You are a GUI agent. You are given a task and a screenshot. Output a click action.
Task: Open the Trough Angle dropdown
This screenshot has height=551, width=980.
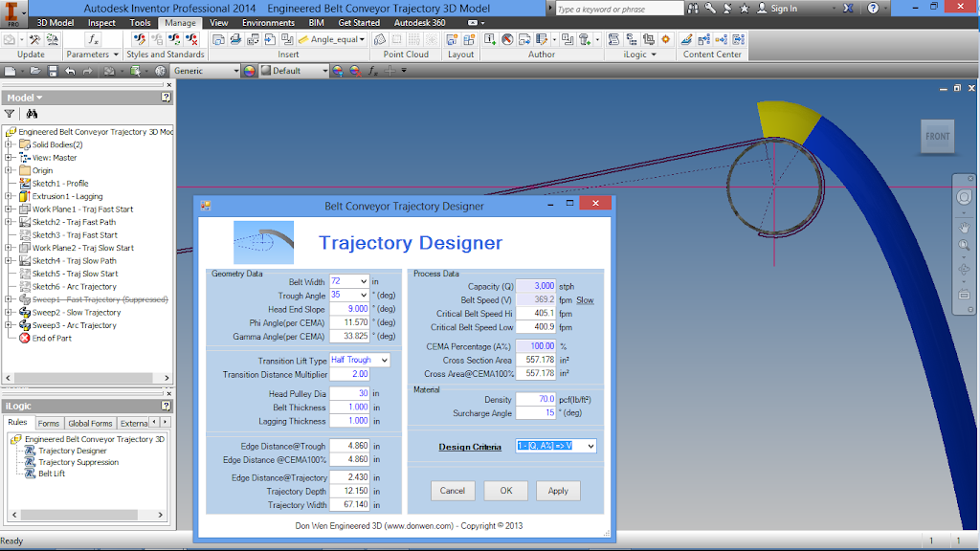363,295
